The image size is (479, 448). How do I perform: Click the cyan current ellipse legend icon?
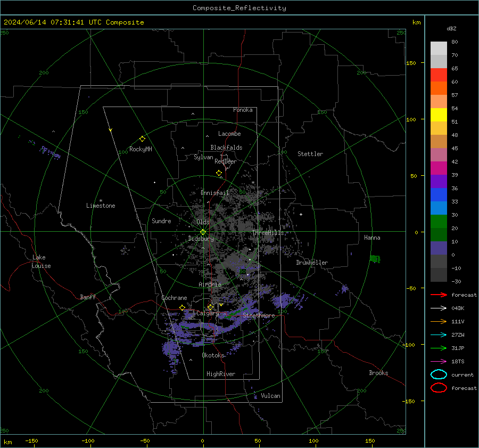tap(439, 374)
